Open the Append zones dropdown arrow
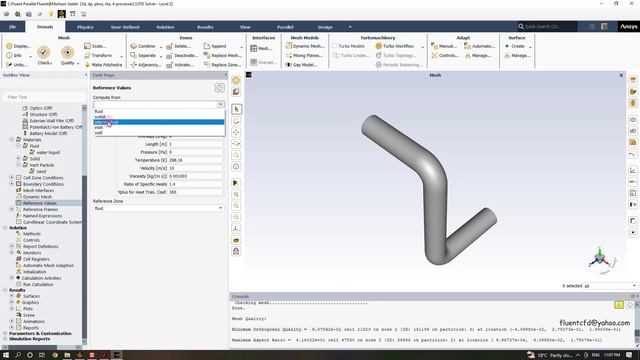This screenshot has width=640, height=360. click(x=241, y=47)
